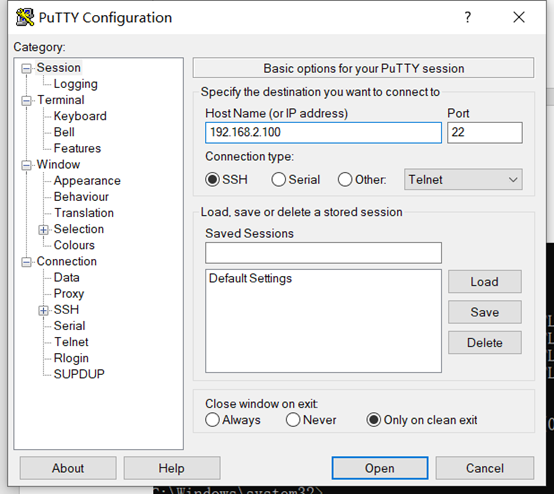The height and width of the screenshot is (494, 554).
Task: Set close window on exit to Always
Action: 212,420
